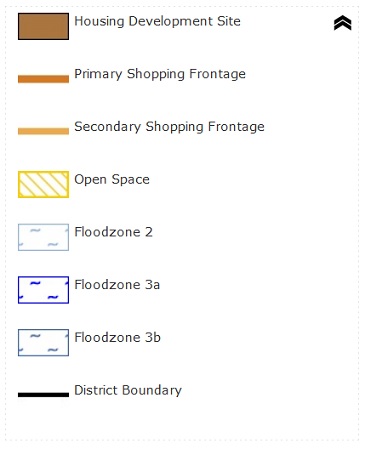Image resolution: width=365 pixels, height=449 pixels.
Task: Select the Housing Development Site label
Action: [x=157, y=21]
